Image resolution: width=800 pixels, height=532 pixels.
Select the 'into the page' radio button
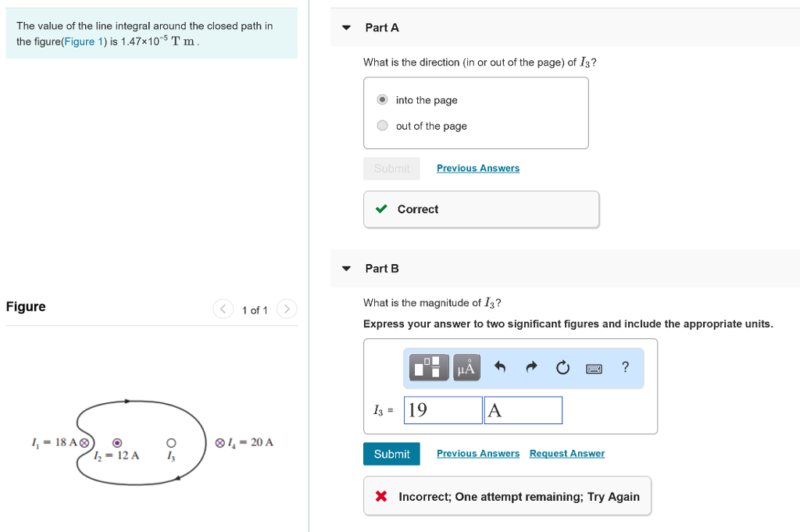(382, 99)
